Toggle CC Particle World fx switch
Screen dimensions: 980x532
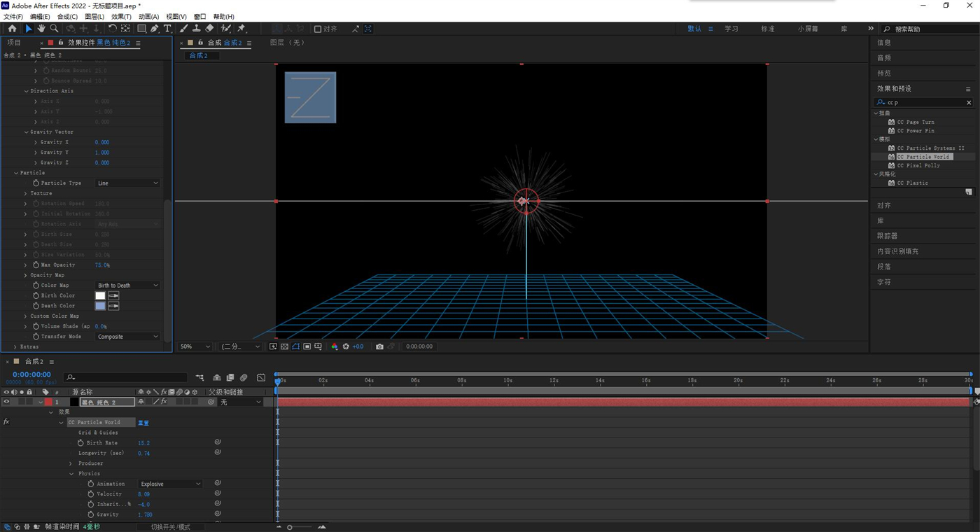pos(6,422)
